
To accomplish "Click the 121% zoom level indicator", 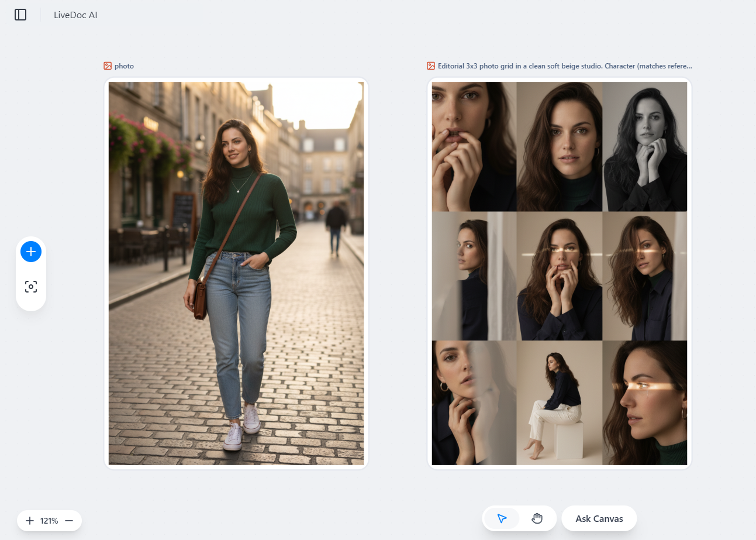I will click(50, 520).
